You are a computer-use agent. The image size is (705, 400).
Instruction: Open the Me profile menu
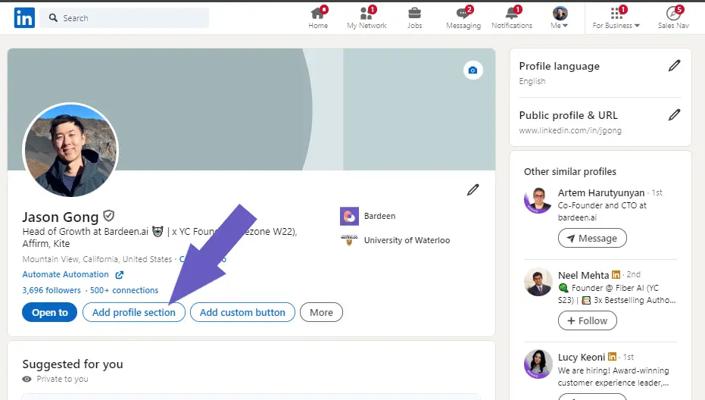click(x=559, y=18)
